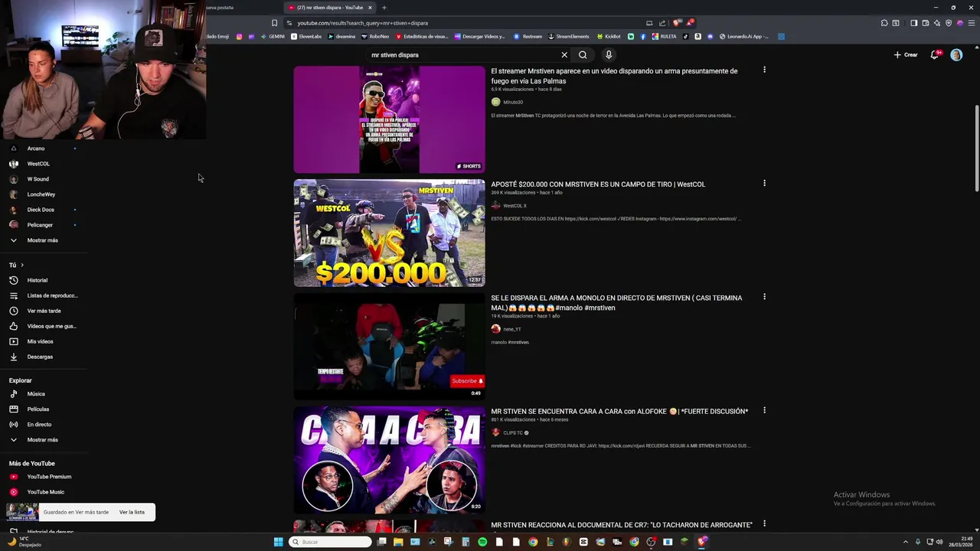
Task: Select the mr stiven dispara YouTube tab
Action: coord(329,8)
